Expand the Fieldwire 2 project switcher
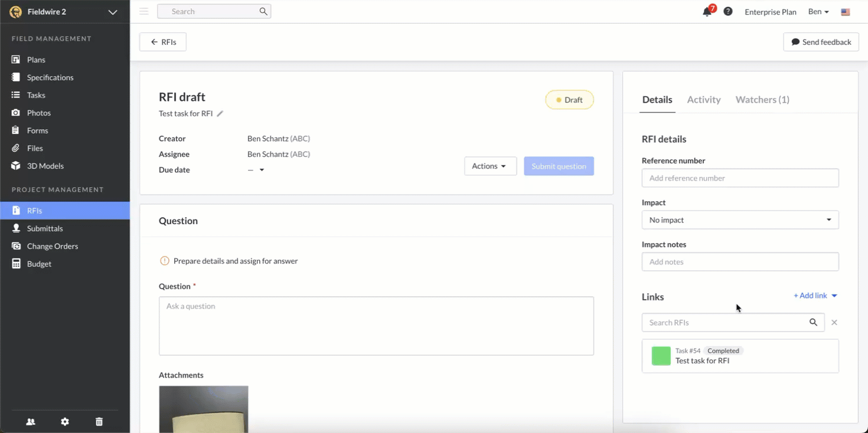Viewport: 868px width, 433px height. tap(112, 12)
